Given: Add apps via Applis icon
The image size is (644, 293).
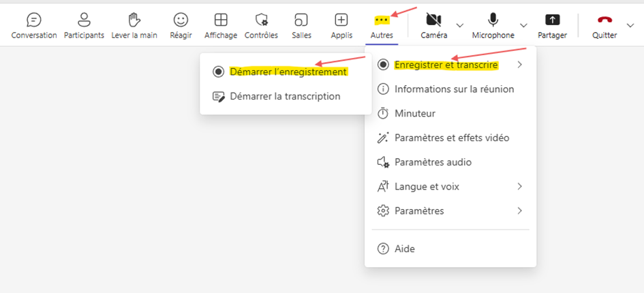Looking at the screenshot, I should coord(341,19).
